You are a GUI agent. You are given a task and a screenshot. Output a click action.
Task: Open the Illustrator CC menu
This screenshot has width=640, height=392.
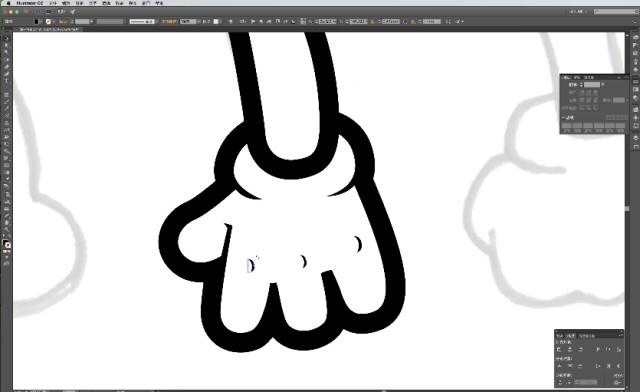tap(30, 3)
